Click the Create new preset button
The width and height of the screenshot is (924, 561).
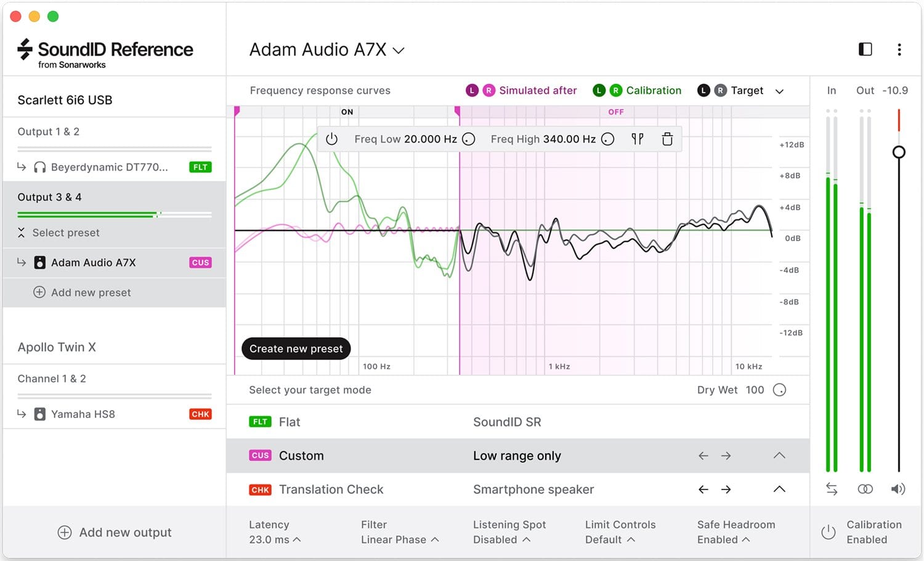296,349
